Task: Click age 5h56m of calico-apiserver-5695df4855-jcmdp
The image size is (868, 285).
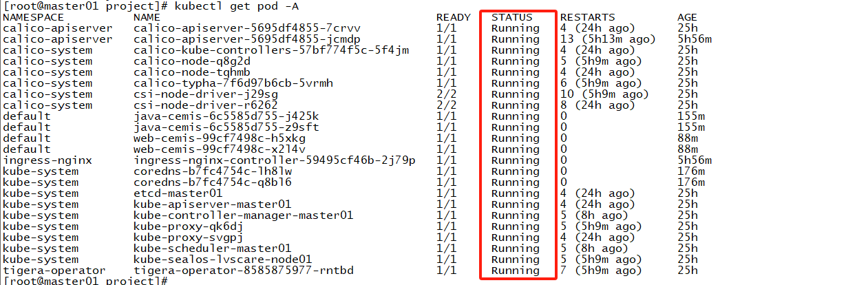Action: pyautogui.click(x=695, y=39)
